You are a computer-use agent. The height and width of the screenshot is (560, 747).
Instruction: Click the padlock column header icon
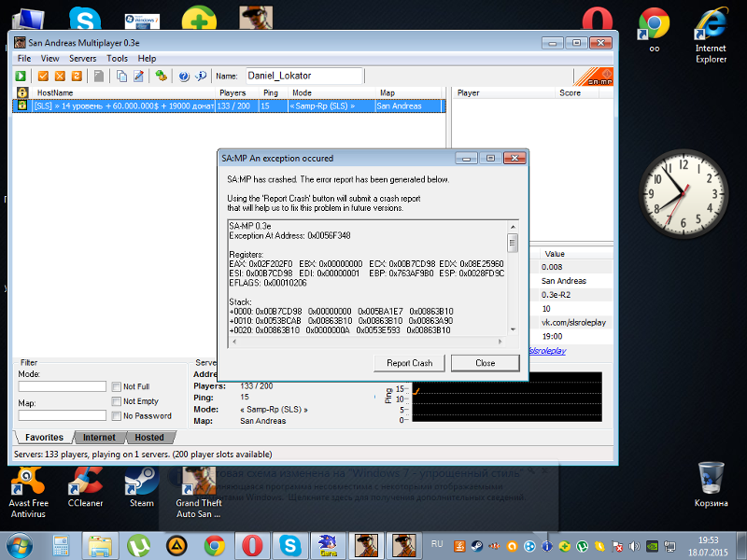coord(21,92)
